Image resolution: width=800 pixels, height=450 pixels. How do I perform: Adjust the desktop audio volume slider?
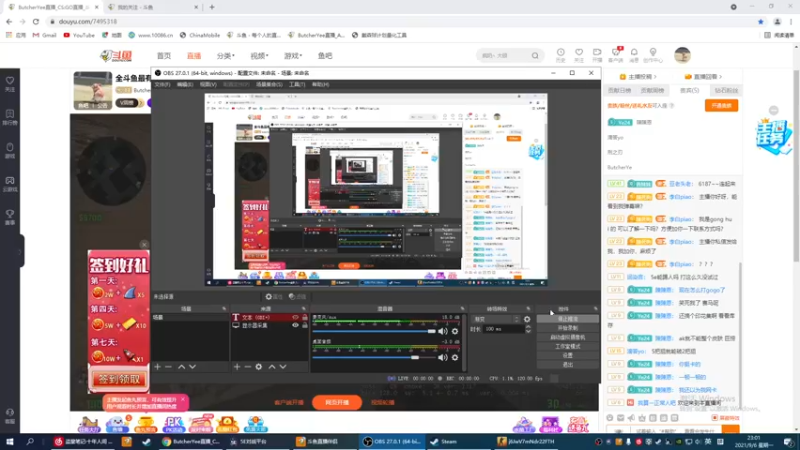point(374,358)
